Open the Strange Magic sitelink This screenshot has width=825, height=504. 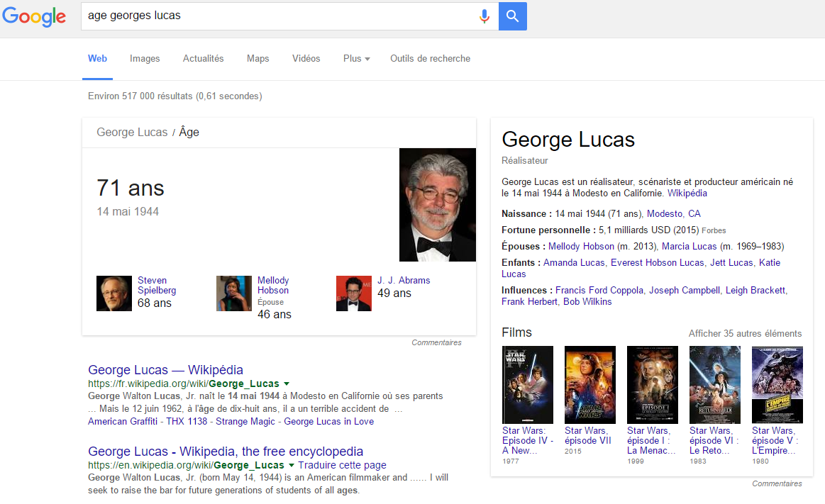tap(245, 422)
